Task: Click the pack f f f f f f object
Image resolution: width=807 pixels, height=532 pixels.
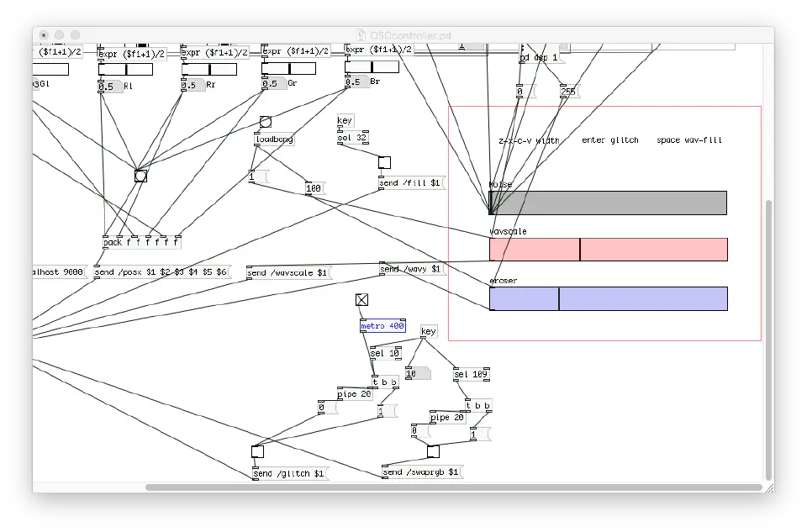Action: (141, 243)
